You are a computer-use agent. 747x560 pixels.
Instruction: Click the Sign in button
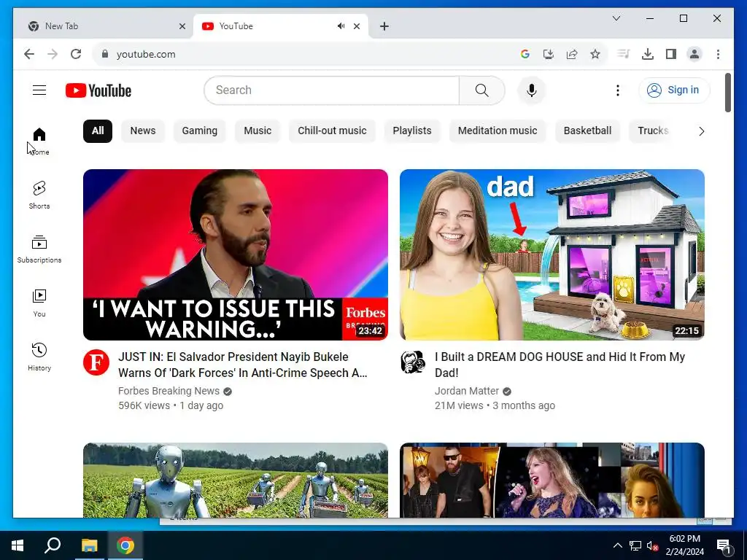pos(674,90)
